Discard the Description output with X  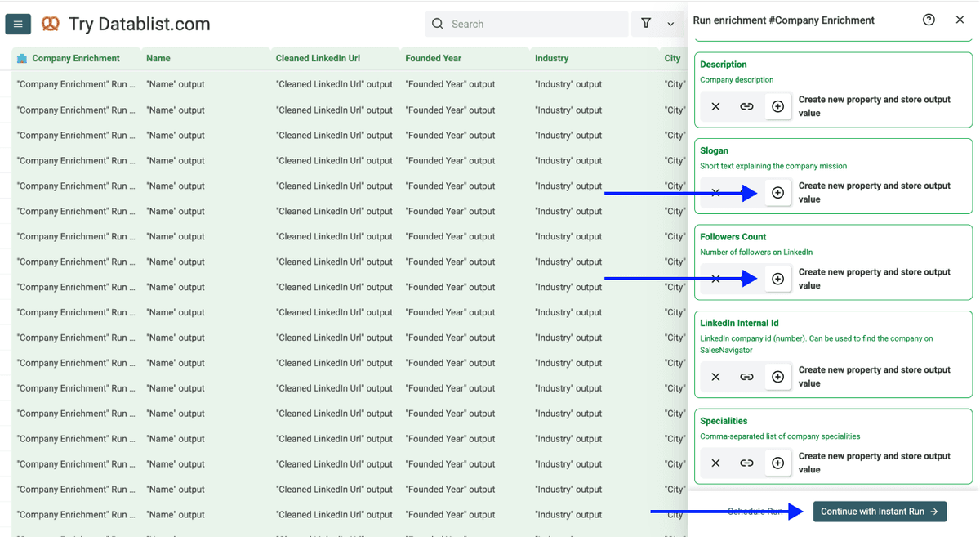715,107
